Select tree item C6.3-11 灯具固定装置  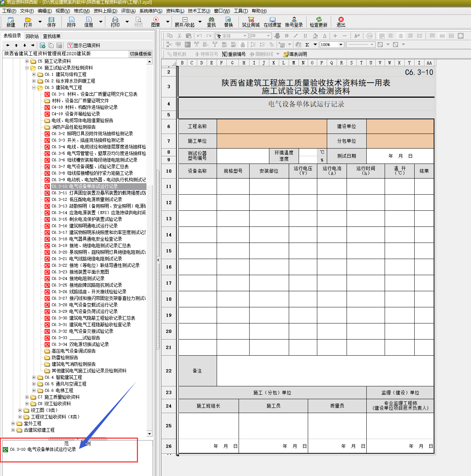click(x=95, y=193)
